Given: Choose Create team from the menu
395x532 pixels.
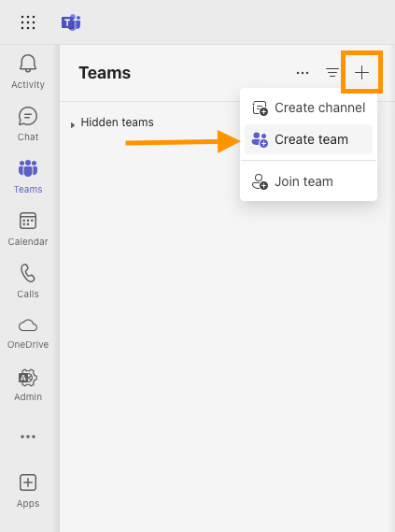Looking at the screenshot, I should coord(308,139).
